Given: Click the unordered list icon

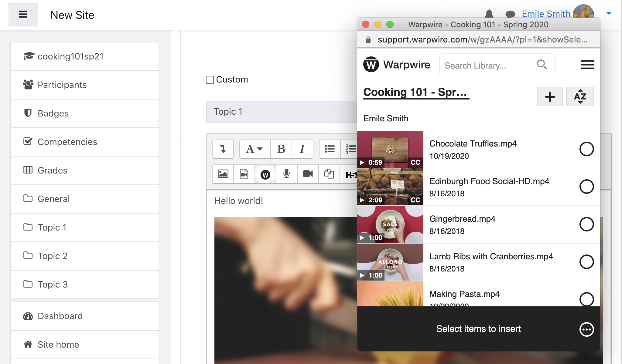Looking at the screenshot, I should point(330,149).
